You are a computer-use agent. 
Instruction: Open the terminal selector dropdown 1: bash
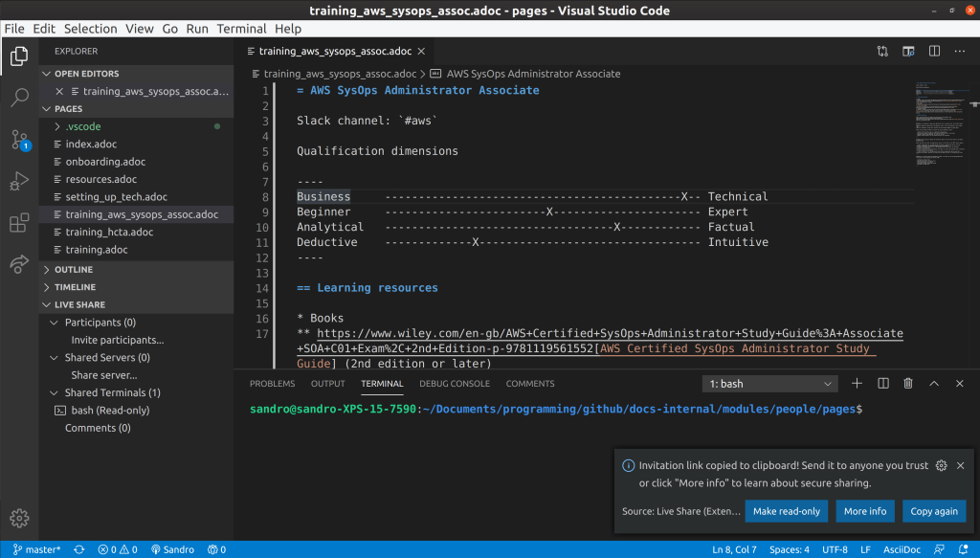[769, 384]
